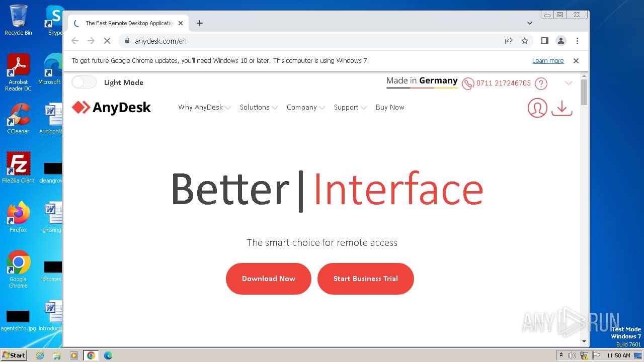Open Google Chrome desktop shortcut
The image size is (644, 362).
[x=18, y=269]
